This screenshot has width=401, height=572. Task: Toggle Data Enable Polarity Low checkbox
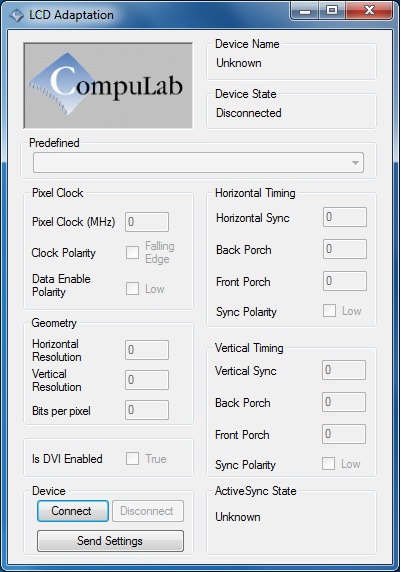(x=132, y=289)
